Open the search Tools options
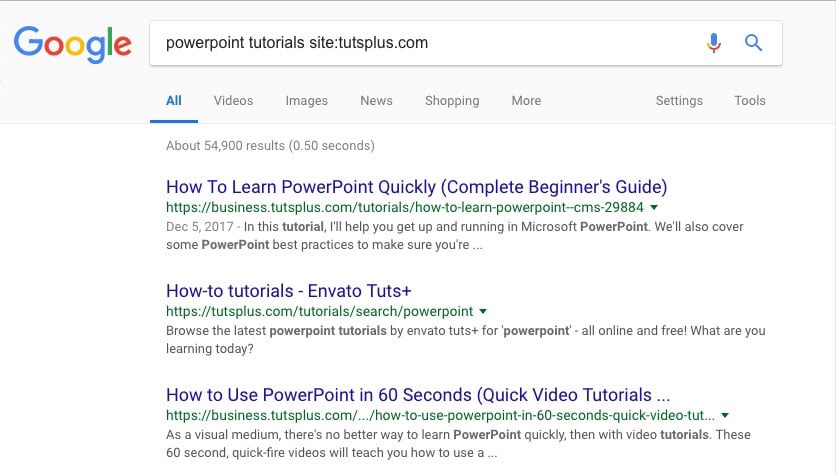 pos(750,100)
